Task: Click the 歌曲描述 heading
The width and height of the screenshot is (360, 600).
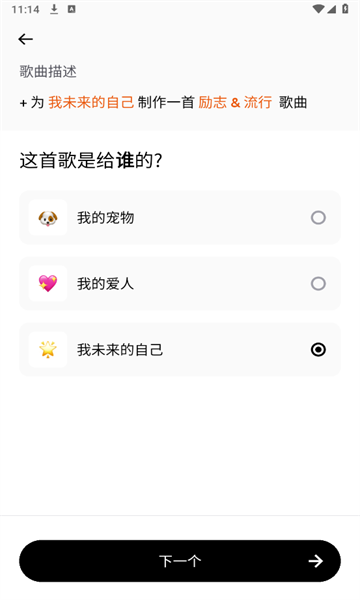Action: coord(48,72)
